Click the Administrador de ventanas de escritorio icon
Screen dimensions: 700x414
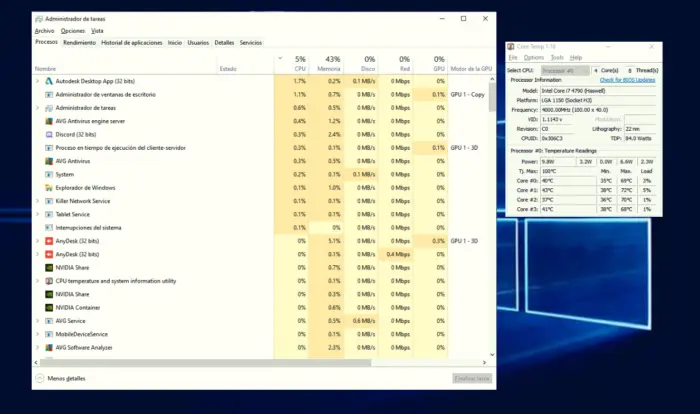(x=49, y=95)
